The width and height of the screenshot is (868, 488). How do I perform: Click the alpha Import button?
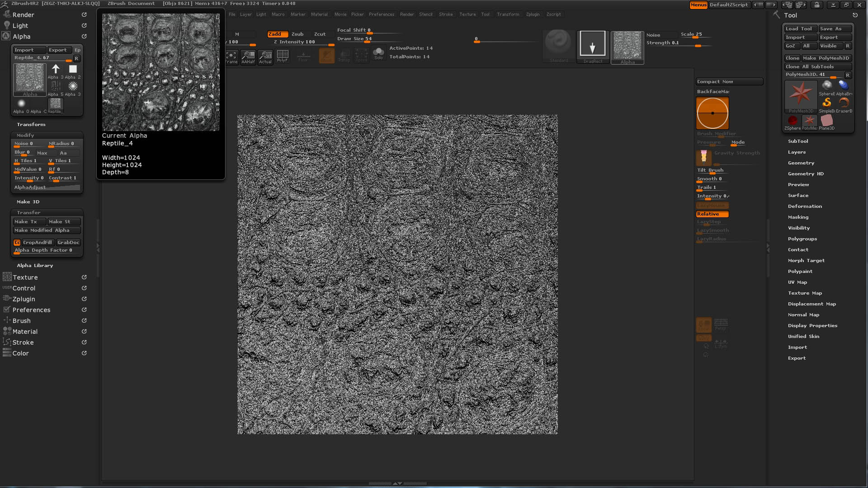tap(29, 50)
